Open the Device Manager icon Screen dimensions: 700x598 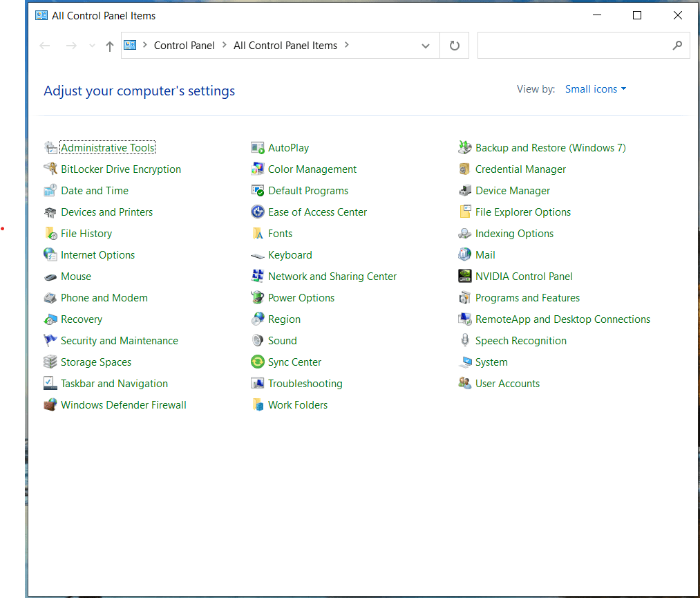465,191
